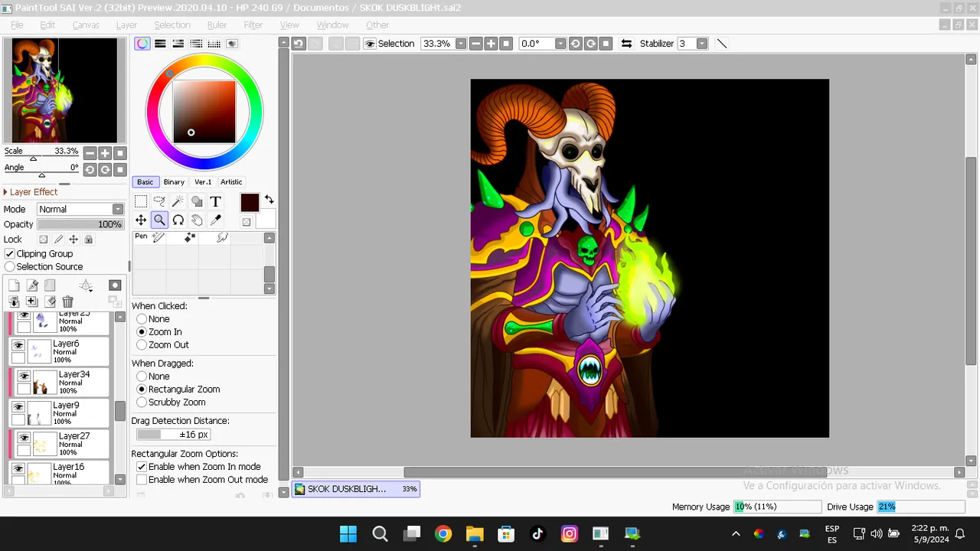
Task: Lock all with padlock icon
Action: [x=88, y=240]
